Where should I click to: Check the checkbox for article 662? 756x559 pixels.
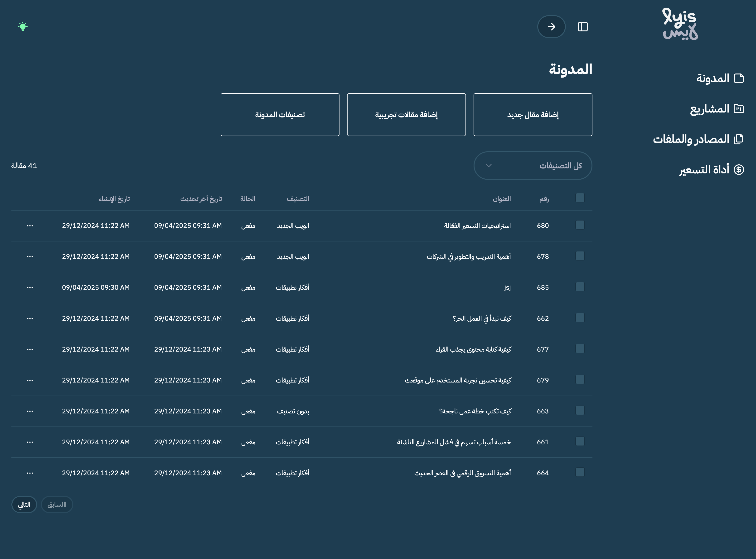pos(580,318)
